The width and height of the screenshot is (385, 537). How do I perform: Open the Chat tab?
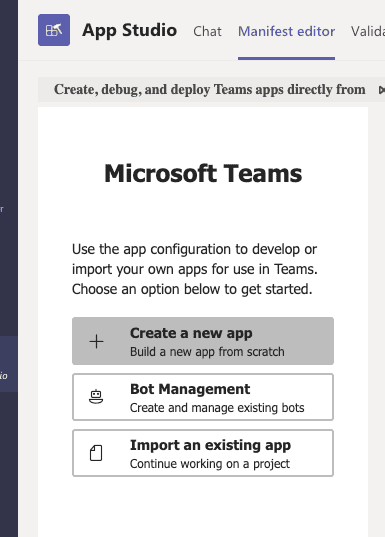click(x=207, y=32)
